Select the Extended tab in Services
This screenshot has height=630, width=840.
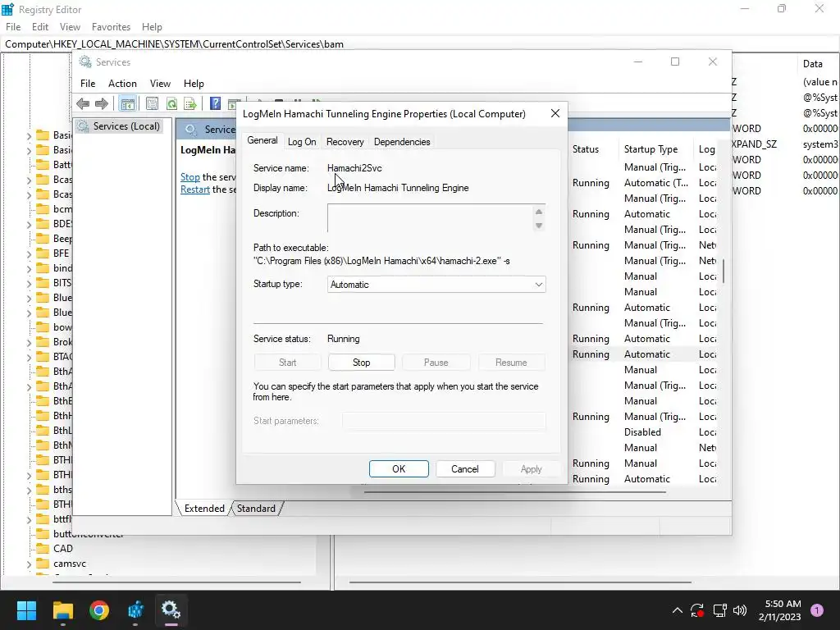(x=204, y=509)
